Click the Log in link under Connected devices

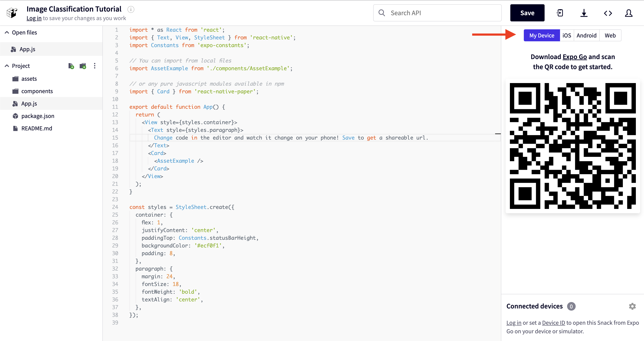point(514,323)
